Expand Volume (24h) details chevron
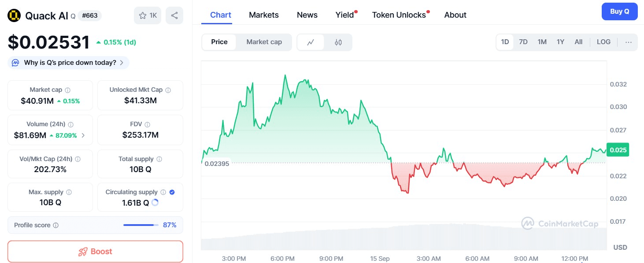Viewport: 644px width, 263px height. click(x=83, y=135)
